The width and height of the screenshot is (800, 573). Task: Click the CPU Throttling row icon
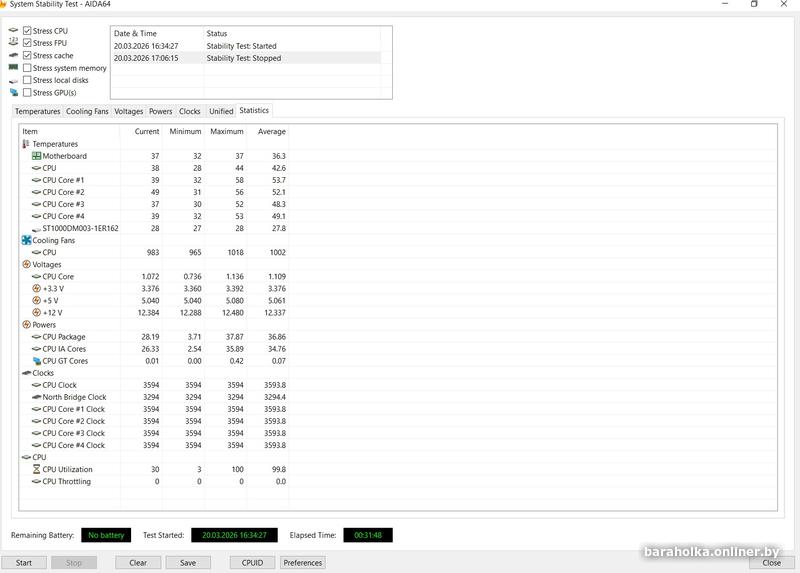(36, 481)
